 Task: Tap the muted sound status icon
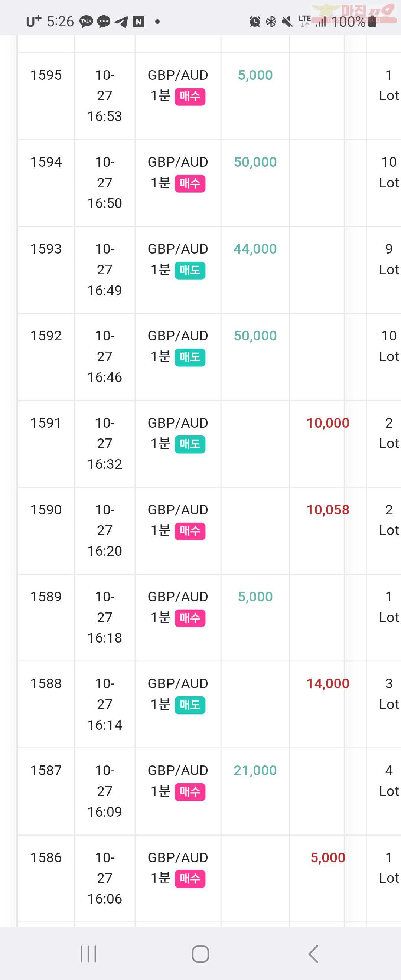287,22
